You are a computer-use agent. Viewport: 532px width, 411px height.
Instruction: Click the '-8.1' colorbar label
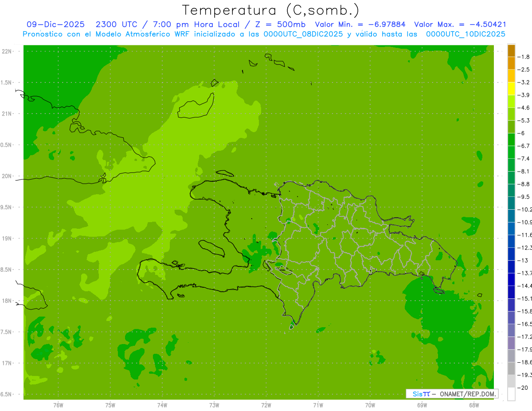point(524,171)
